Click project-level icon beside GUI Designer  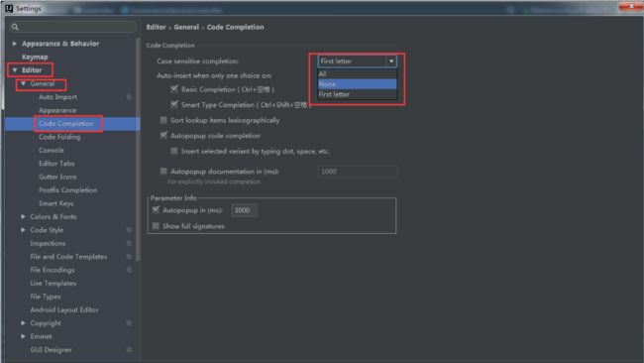point(129,350)
